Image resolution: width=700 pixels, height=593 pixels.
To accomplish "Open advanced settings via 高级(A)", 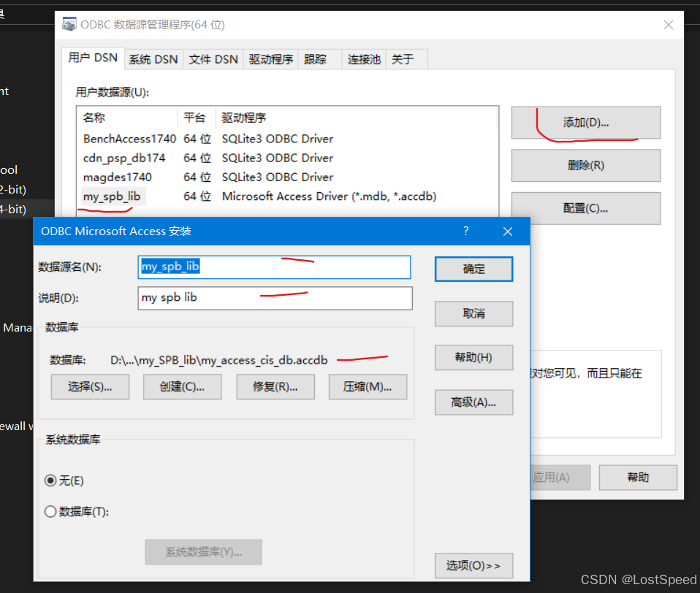I will (473, 402).
